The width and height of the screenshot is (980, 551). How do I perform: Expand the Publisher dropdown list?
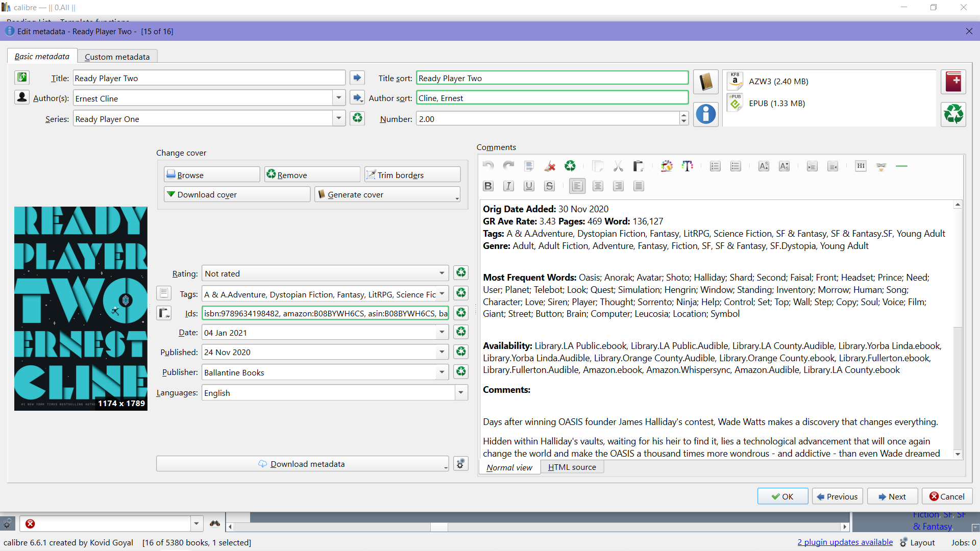(x=442, y=372)
